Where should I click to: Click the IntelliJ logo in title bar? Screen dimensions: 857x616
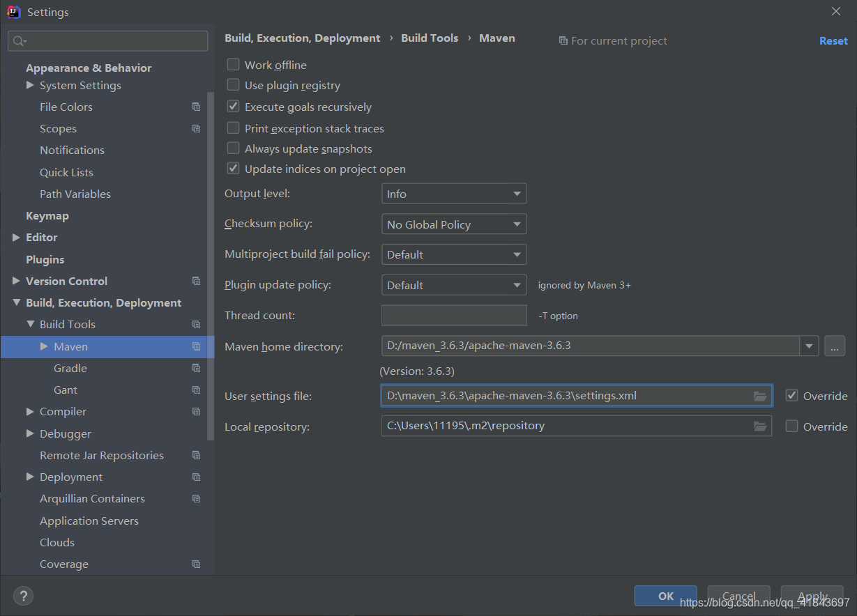click(13, 11)
